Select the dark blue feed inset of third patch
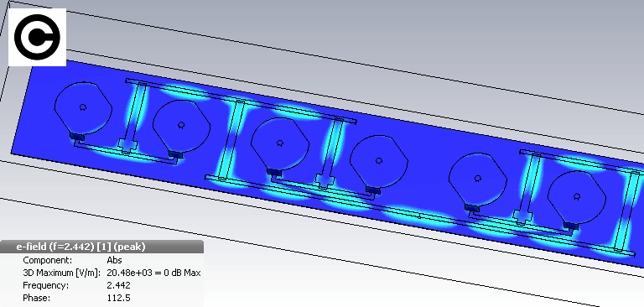 [273, 172]
